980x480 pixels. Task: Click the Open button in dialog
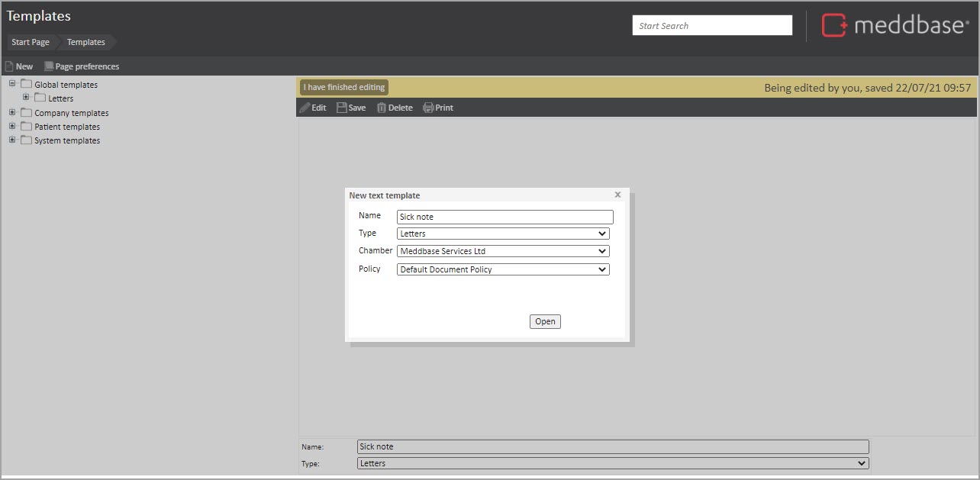click(x=545, y=321)
